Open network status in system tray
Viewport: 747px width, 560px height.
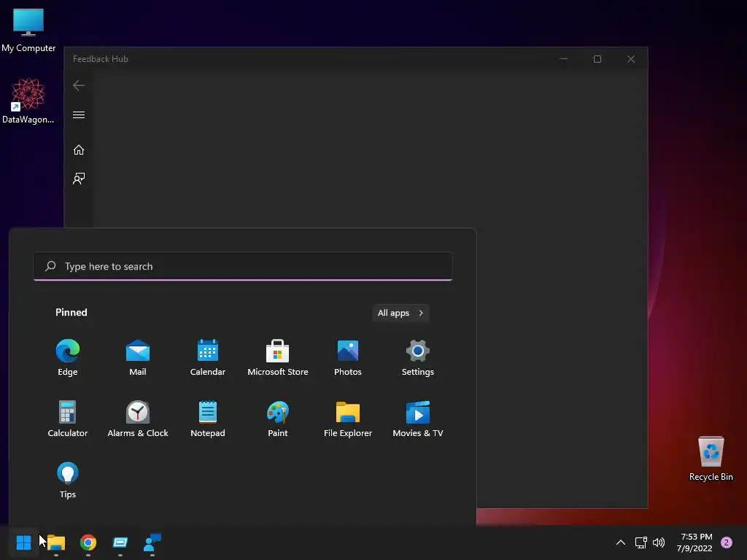(x=640, y=542)
